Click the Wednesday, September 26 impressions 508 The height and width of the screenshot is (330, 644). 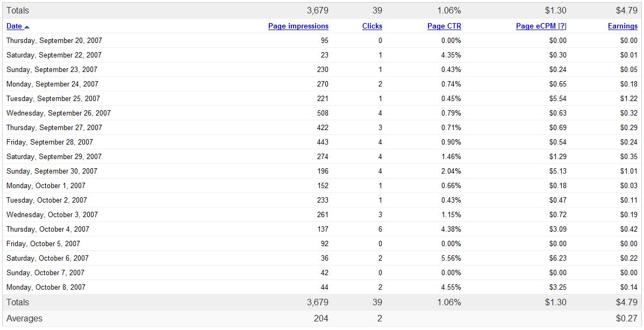point(323,113)
